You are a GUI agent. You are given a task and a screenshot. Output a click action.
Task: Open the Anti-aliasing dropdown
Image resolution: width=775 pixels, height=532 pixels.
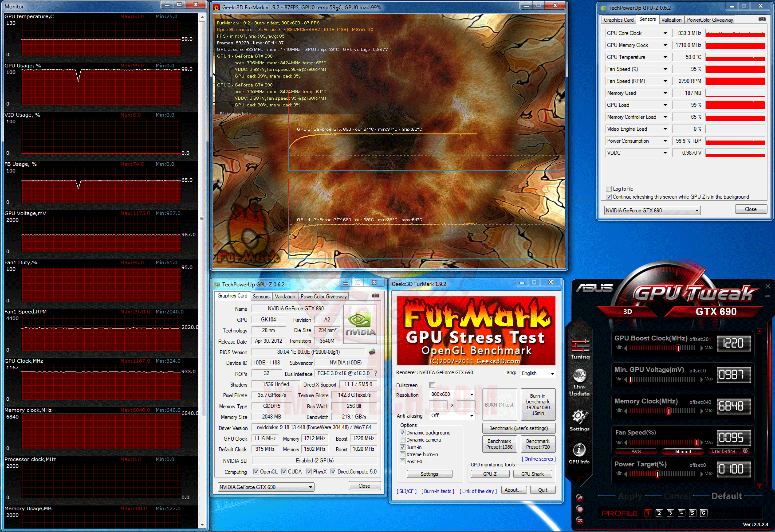pyautogui.click(x=452, y=415)
